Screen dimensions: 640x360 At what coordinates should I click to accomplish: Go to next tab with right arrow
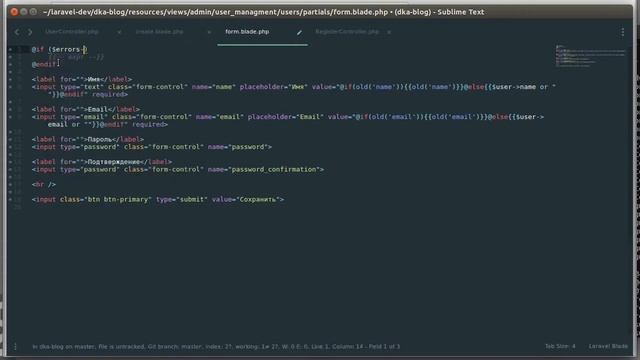(x=30, y=32)
